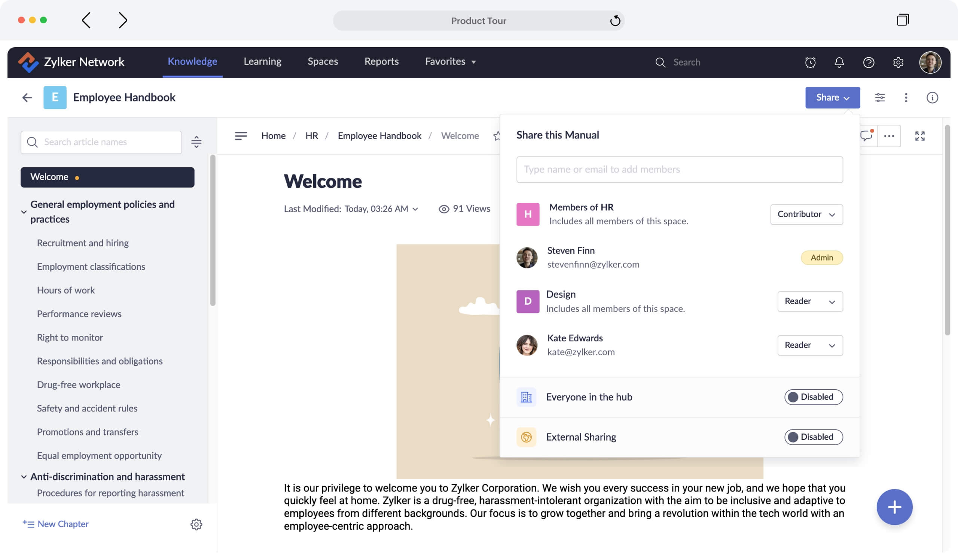Click the notifications bell icon
Viewport: 958px width, 560px height.
839,62
